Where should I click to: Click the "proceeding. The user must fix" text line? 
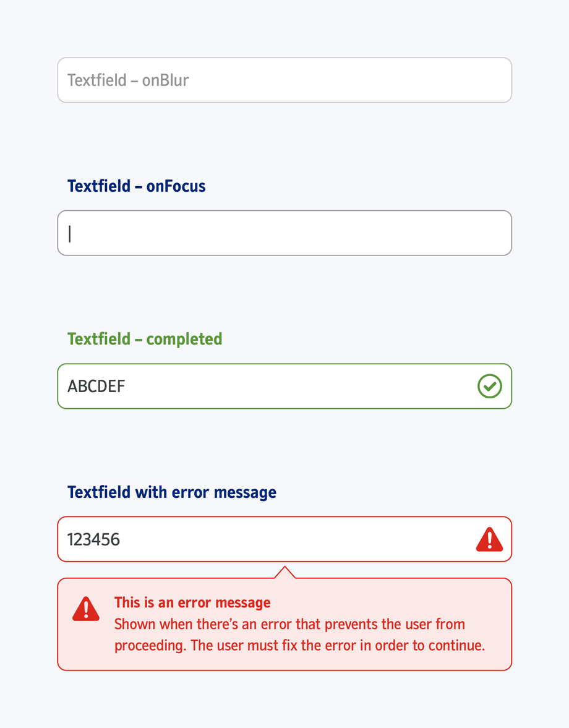click(299, 645)
